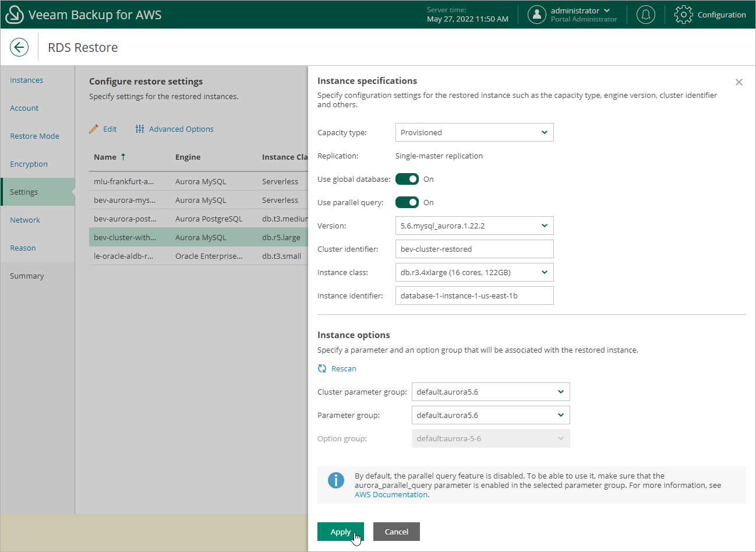756x552 pixels.
Task: Click the Advanced Options link text
Action: [x=181, y=129]
